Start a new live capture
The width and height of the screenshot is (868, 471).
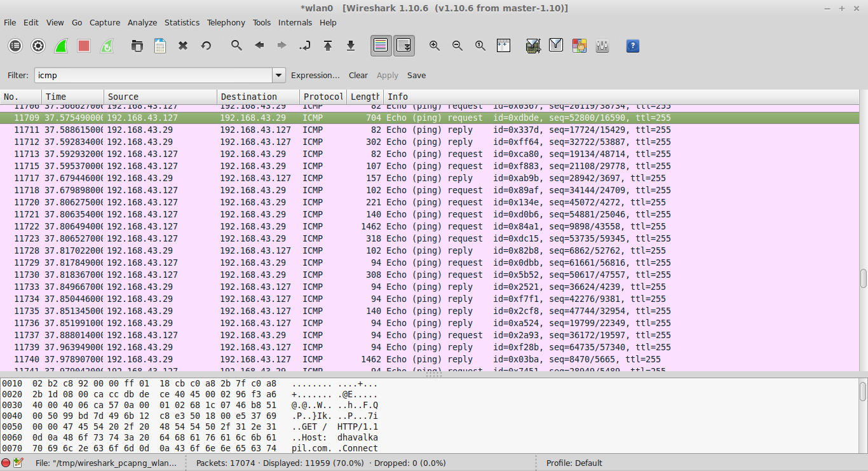pos(61,46)
